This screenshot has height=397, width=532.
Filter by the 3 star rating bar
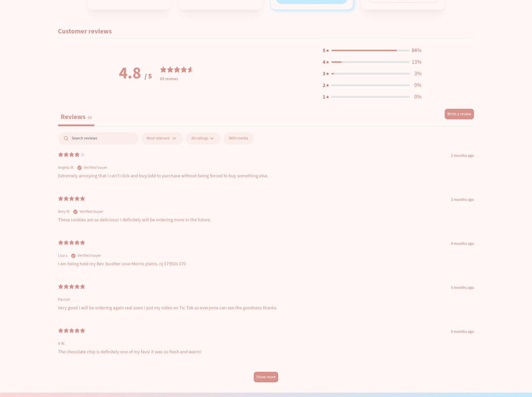(x=370, y=74)
